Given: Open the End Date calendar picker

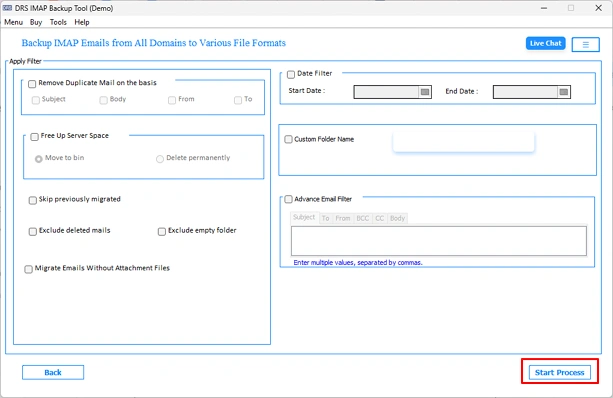Looking at the screenshot, I should pos(564,92).
